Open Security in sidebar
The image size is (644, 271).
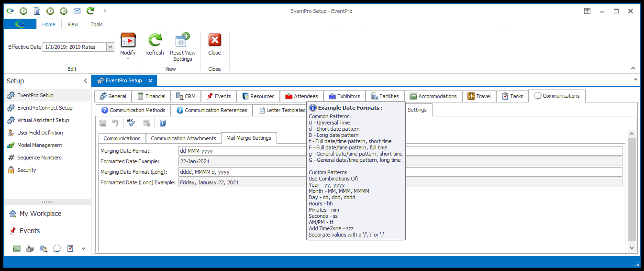(47, 170)
